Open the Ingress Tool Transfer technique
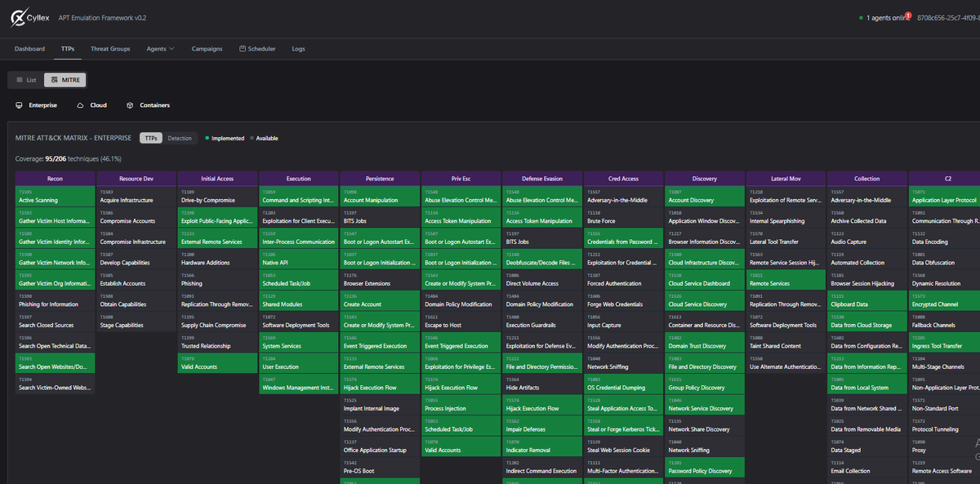The image size is (980, 484). click(x=945, y=342)
